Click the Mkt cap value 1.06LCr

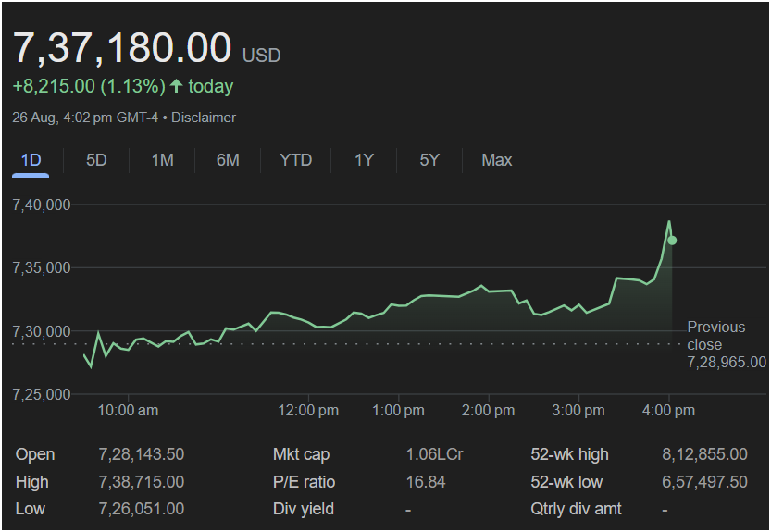(x=434, y=454)
